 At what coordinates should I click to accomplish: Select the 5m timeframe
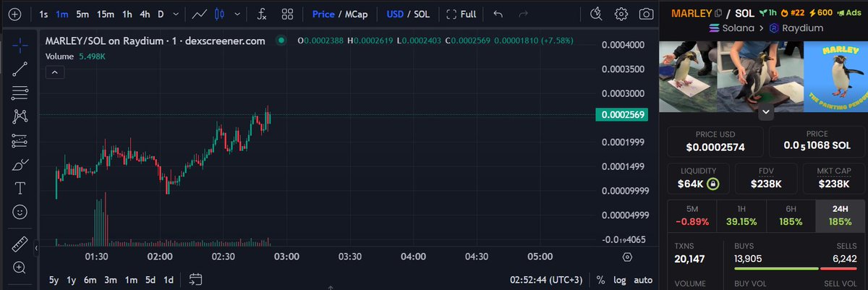click(82, 14)
